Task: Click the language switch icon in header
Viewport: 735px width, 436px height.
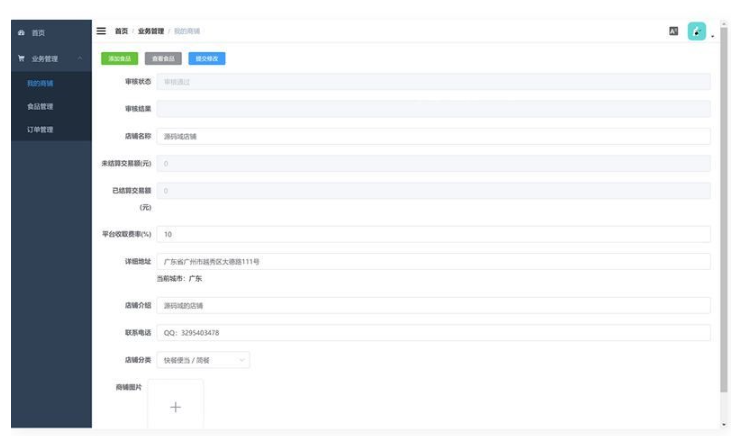Action: pos(674,31)
